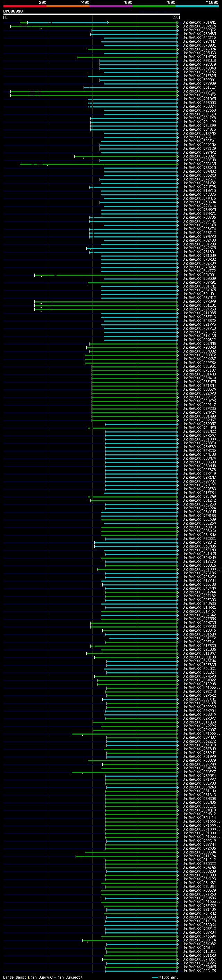
Task: Select label UniRef100_A9UUK8
Action: click(199, 347)
